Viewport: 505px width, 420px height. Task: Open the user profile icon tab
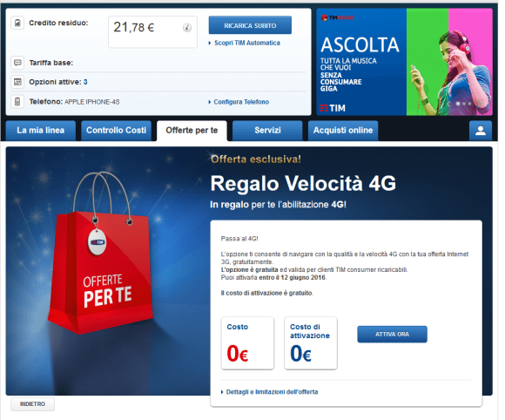(481, 131)
